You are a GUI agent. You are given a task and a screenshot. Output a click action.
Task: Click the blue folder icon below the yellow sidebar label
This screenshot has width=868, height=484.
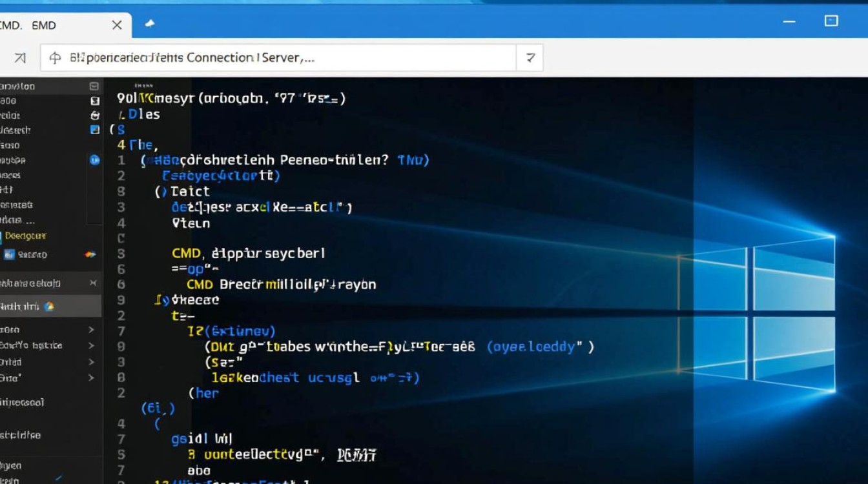click(x=9, y=254)
